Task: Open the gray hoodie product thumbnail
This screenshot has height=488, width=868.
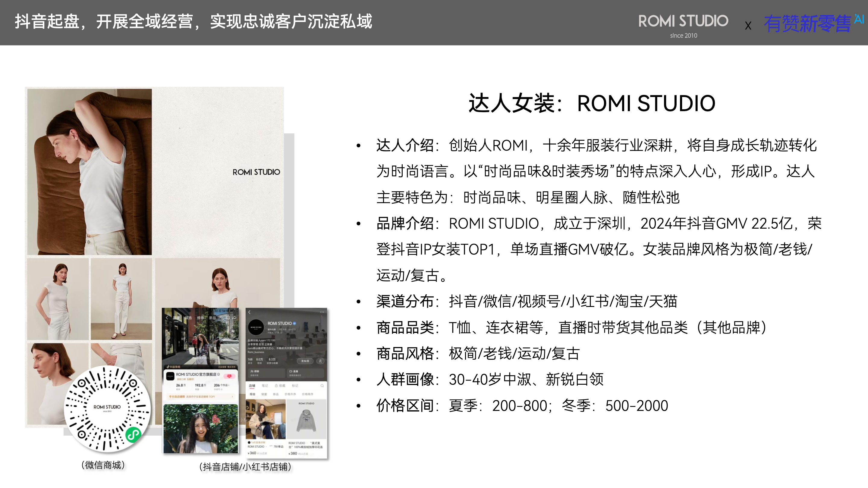Action: [306, 420]
